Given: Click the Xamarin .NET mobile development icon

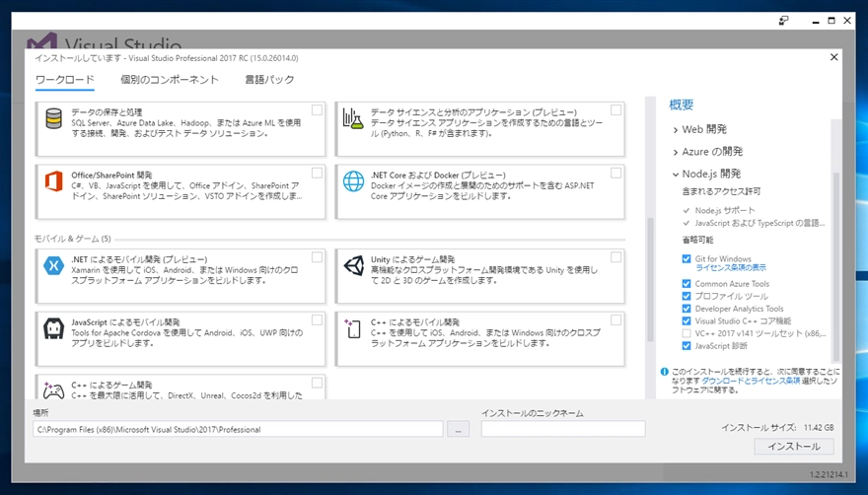Looking at the screenshot, I should click(53, 266).
